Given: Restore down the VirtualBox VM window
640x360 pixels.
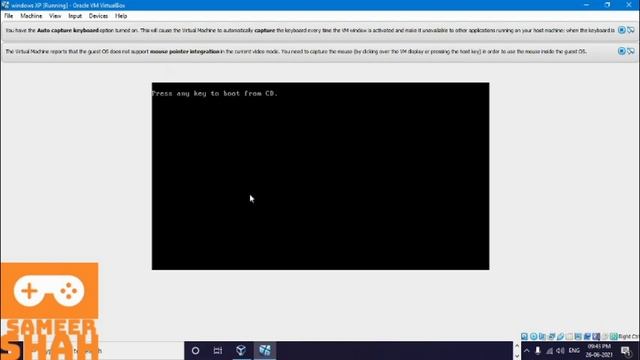Looking at the screenshot, I should tap(607, 5).
